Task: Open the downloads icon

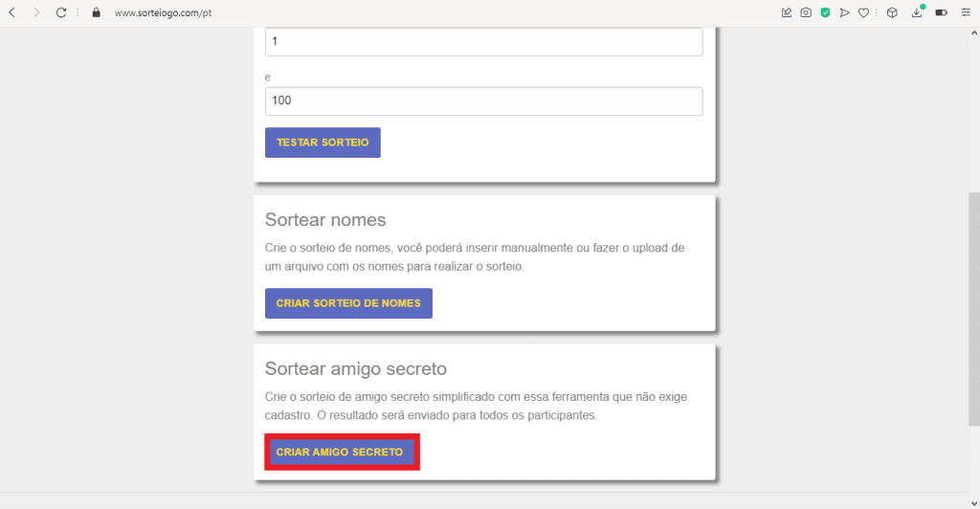Action: point(917,12)
